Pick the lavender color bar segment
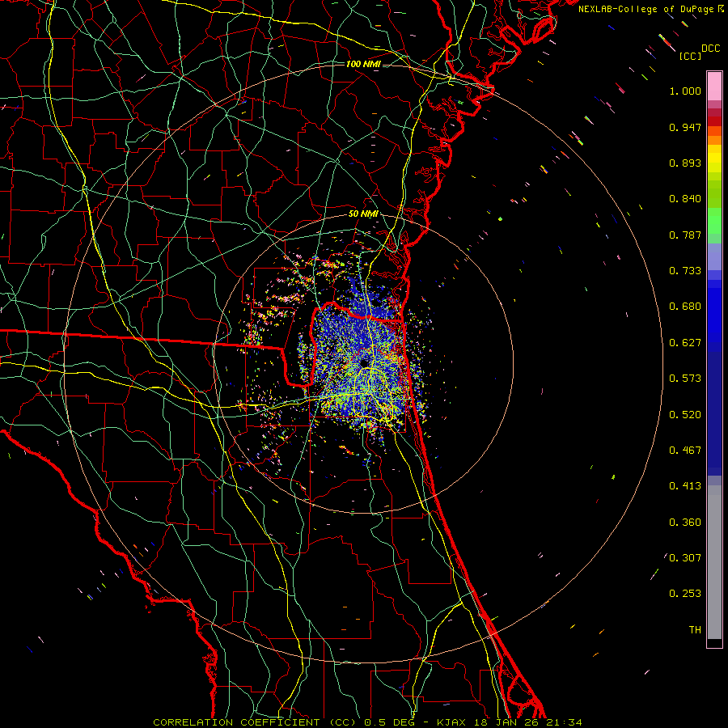The height and width of the screenshot is (728, 728). point(714,257)
